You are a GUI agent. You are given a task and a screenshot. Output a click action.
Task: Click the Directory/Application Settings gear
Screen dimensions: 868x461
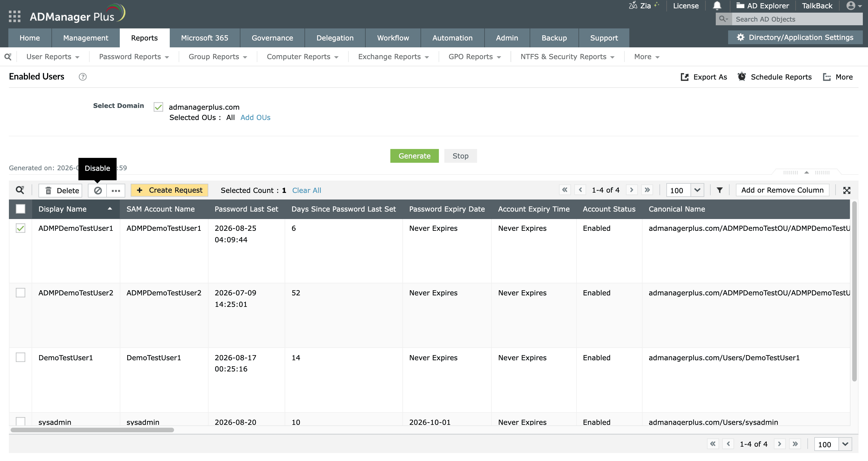pyautogui.click(x=740, y=37)
